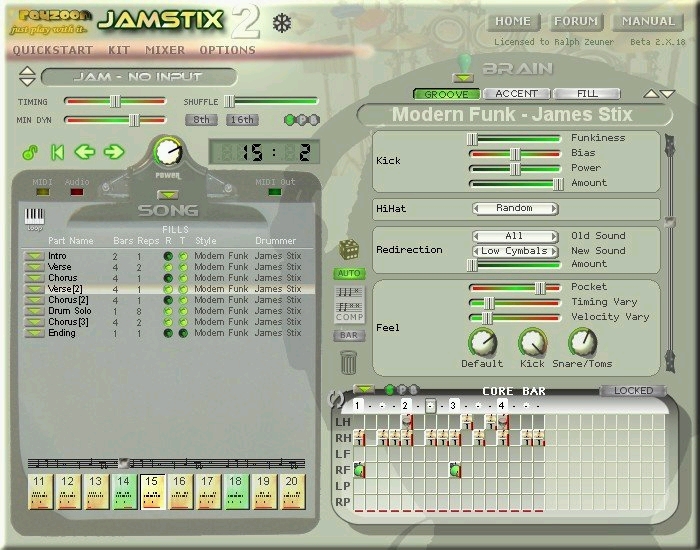Select bar 18 thumbnail

pyautogui.click(x=236, y=492)
